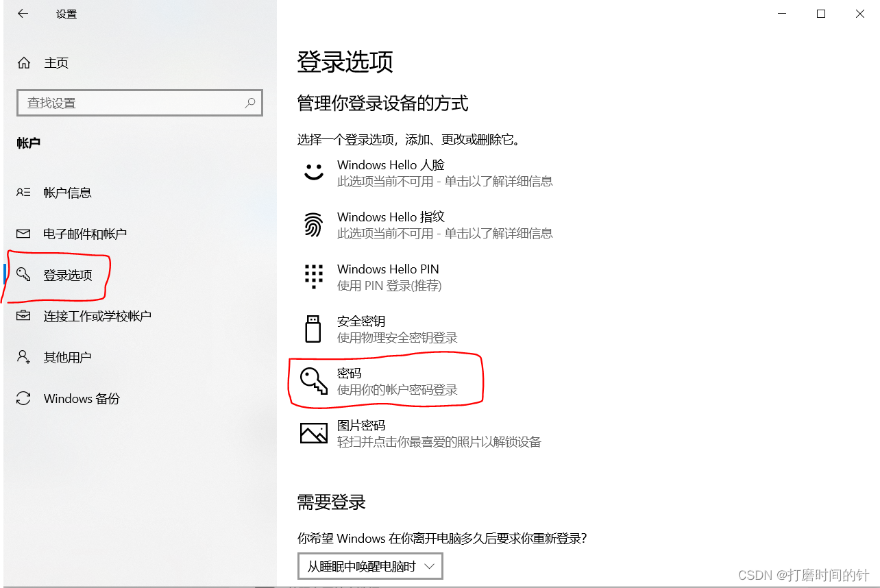This screenshot has width=880, height=588.
Task: Click the search magnifier icon
Action: coord(250,103)
